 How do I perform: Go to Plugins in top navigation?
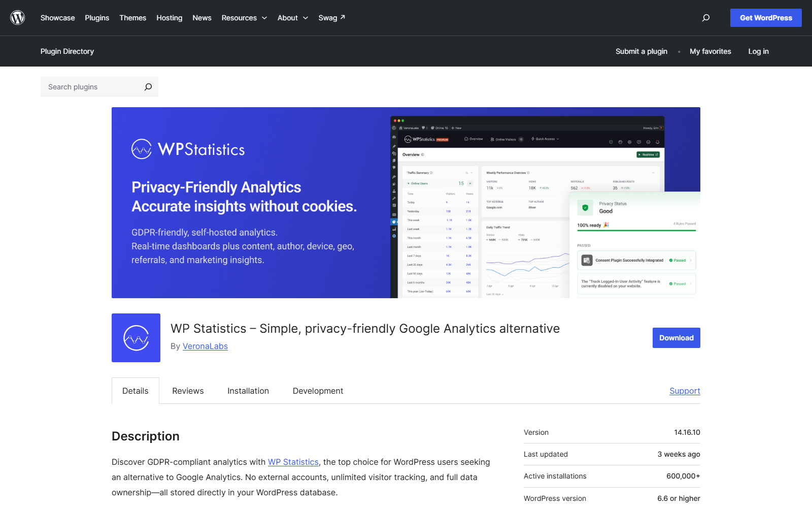tap(97, 18)
